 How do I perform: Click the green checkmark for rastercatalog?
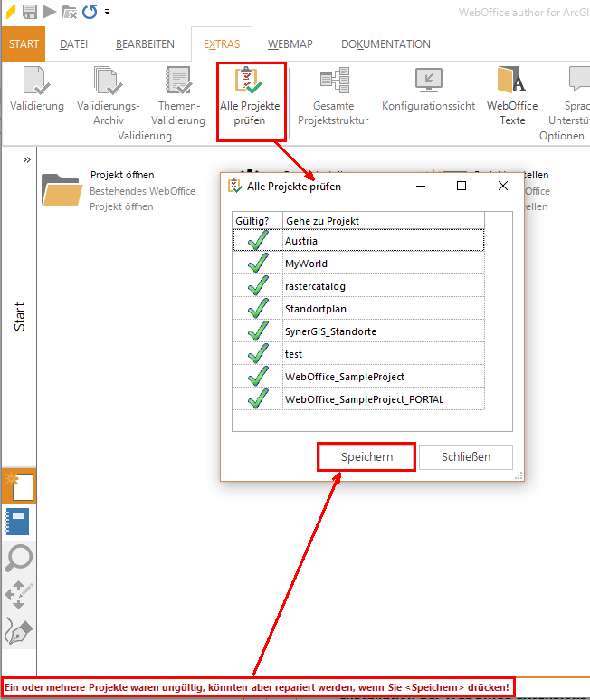click(258, 286)
